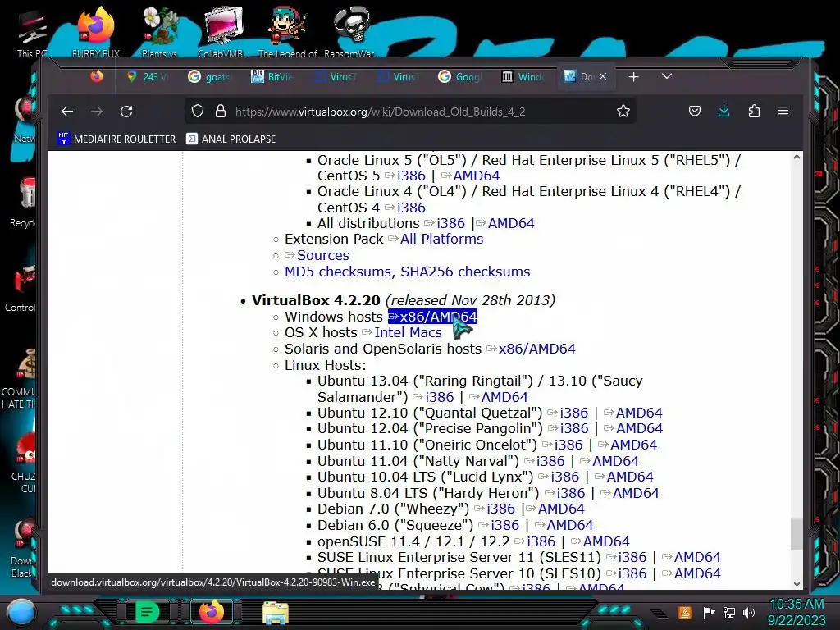Go back to the previous page
The width and height of the screenshot is (840, 630).
[x=67, y=111]
